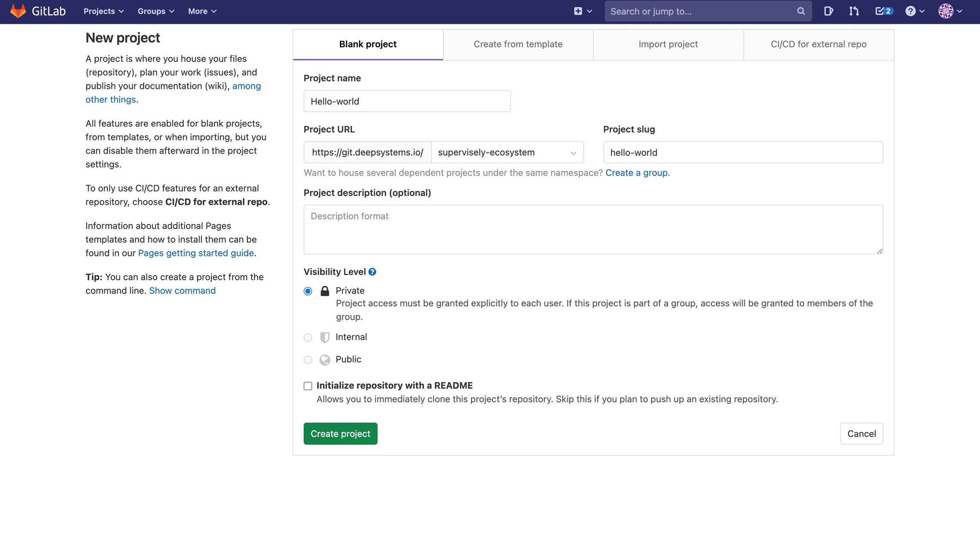The height and width of the screenshot is (559, 980).
Task: Select the Private visibility radio button
Action: (x=308, y=291)
